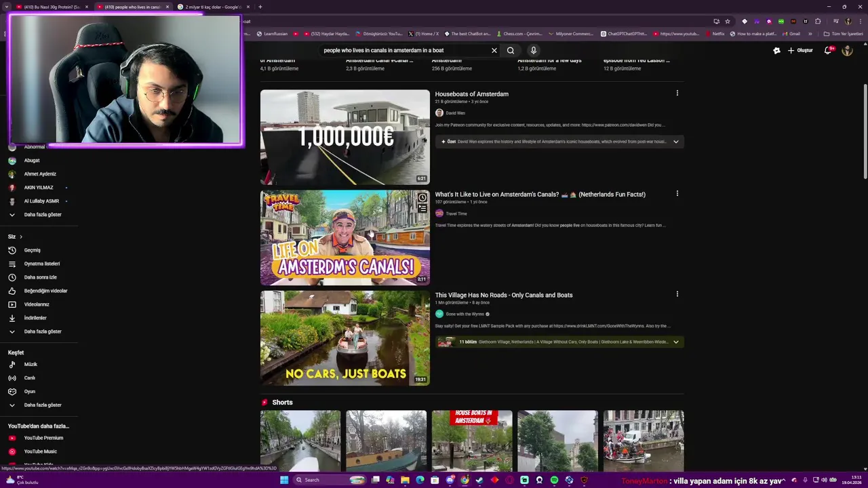Click This Village Has No Roads title
Viewport: 868px width, 488px height.
click(x=504, y=296)
